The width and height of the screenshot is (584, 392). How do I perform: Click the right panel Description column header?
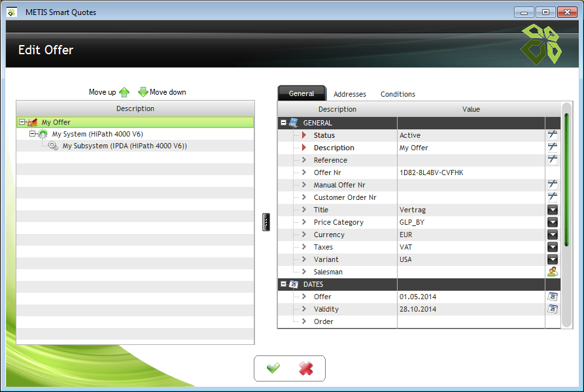(x=337, y=109)
